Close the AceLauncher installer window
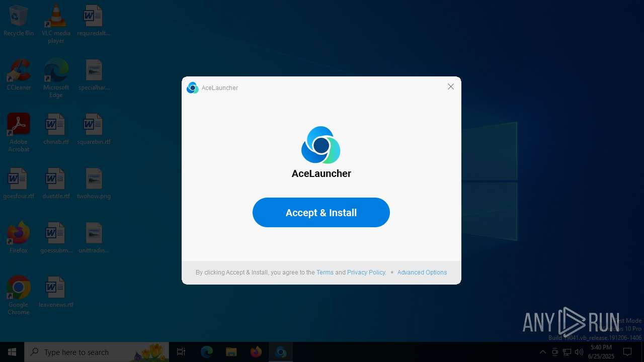This screenshot has width=644, height=362. tap(451, 86)
